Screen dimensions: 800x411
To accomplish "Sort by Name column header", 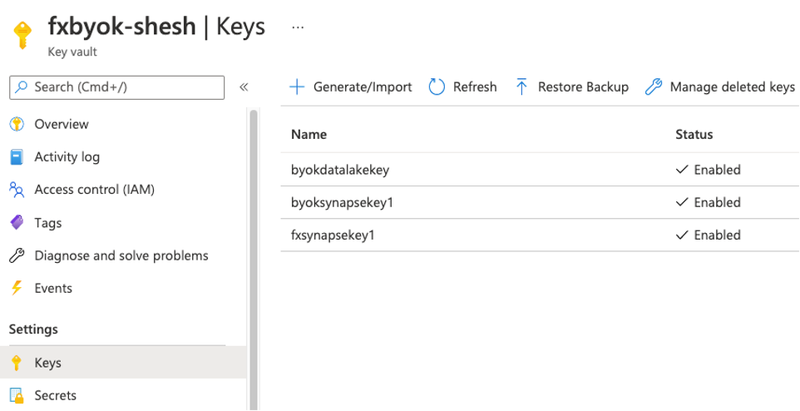I will pos(309,135).
